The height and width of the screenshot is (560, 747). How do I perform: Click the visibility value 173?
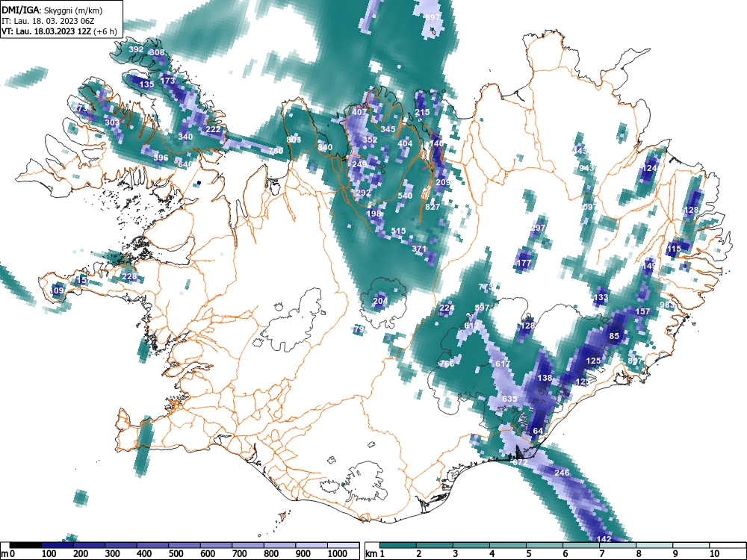click(167, 81)
